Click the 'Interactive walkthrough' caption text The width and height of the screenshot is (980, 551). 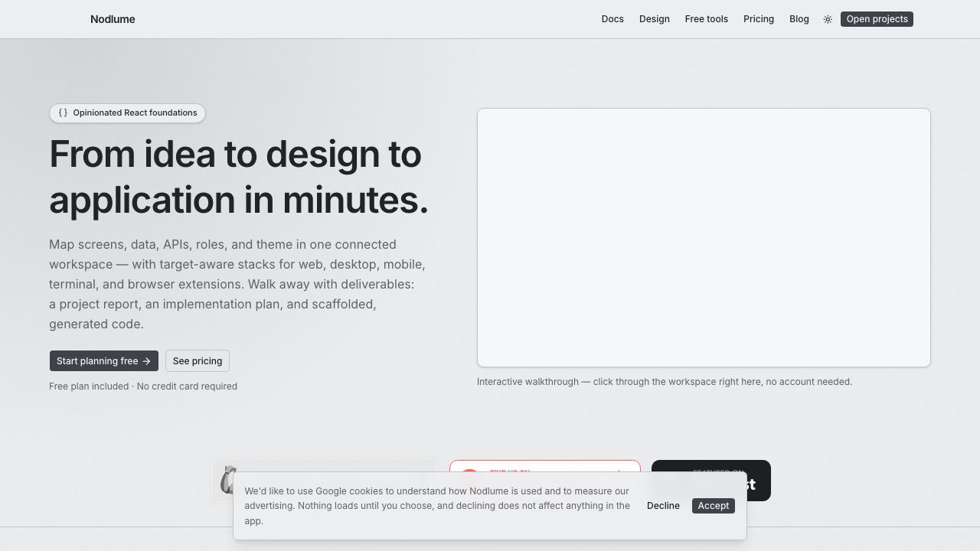click(665, 382)
